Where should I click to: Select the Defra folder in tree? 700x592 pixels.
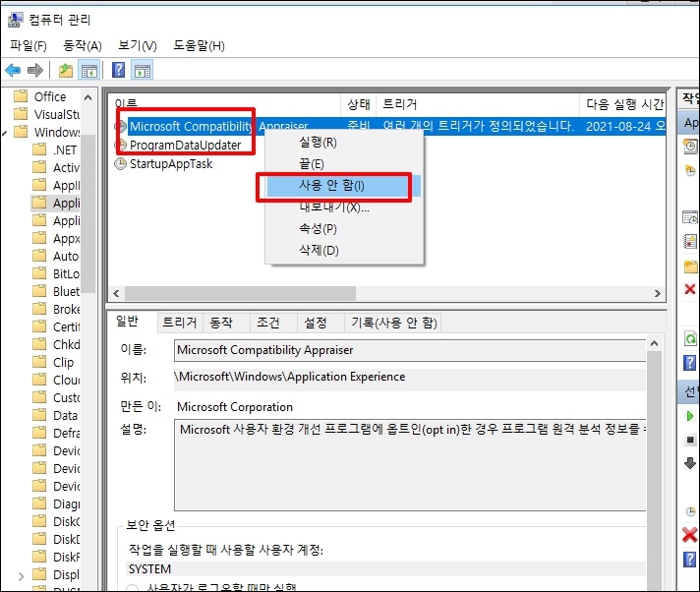pyautogui.click(x=57, y=433)
